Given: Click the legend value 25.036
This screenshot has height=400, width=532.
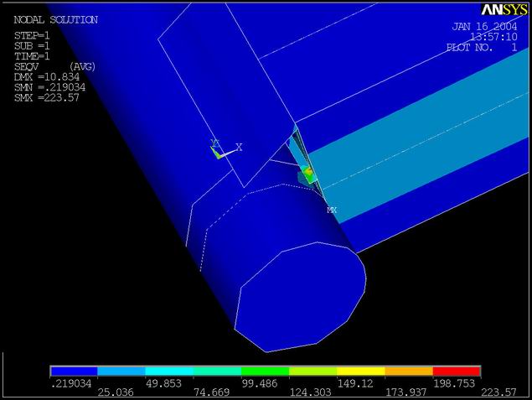Looking at the screenshot, I should coord(116,392).
